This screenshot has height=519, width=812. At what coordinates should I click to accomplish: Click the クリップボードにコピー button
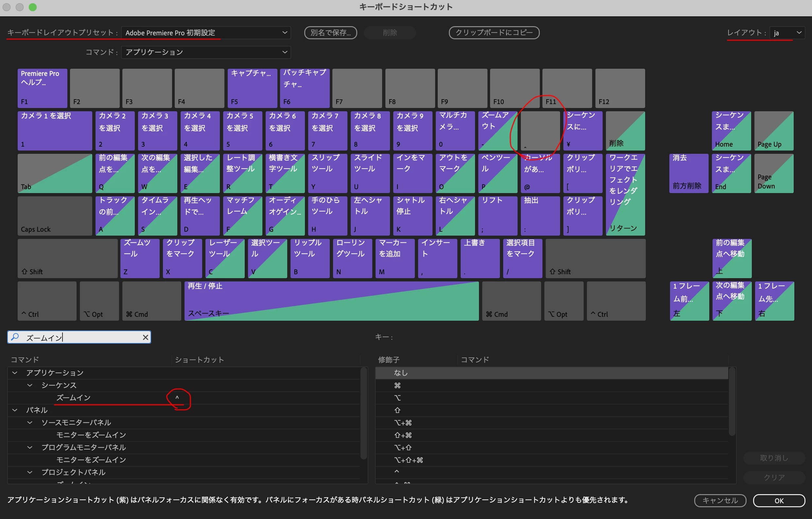[x=494, y=33]
